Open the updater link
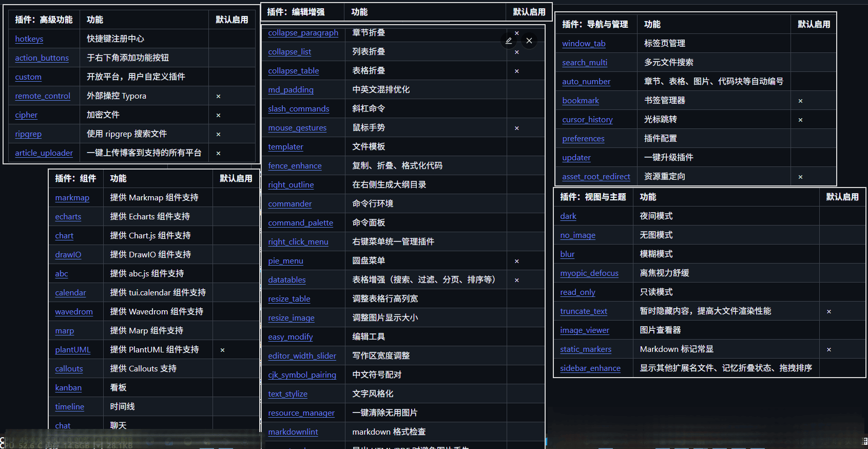 pos(576,158)
